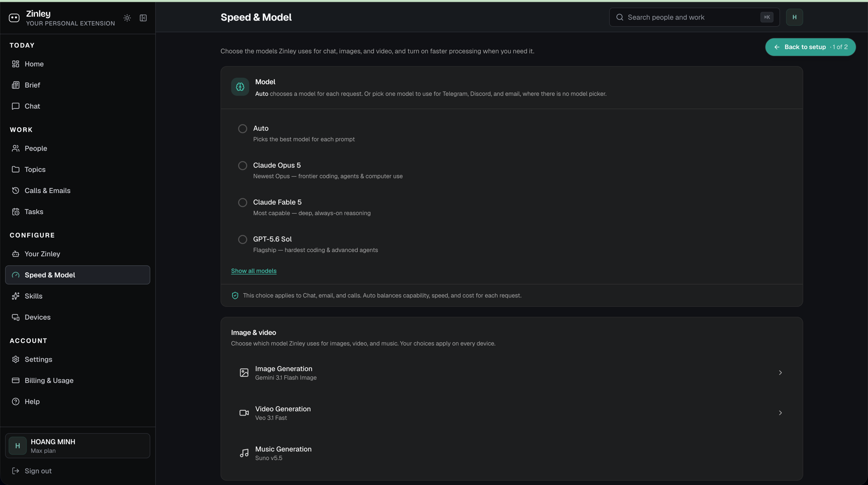Click the Topics folder icon
The height and width of the screenshot is (485, 868).
(x=16, y=169)
